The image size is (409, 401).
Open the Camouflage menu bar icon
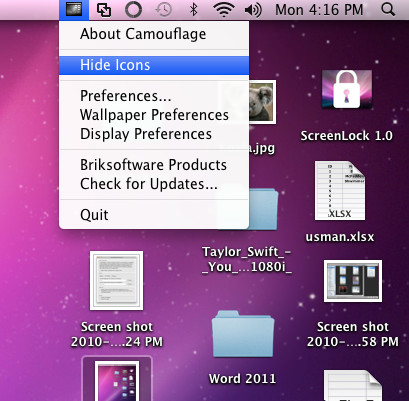click(x=74, y=9)
